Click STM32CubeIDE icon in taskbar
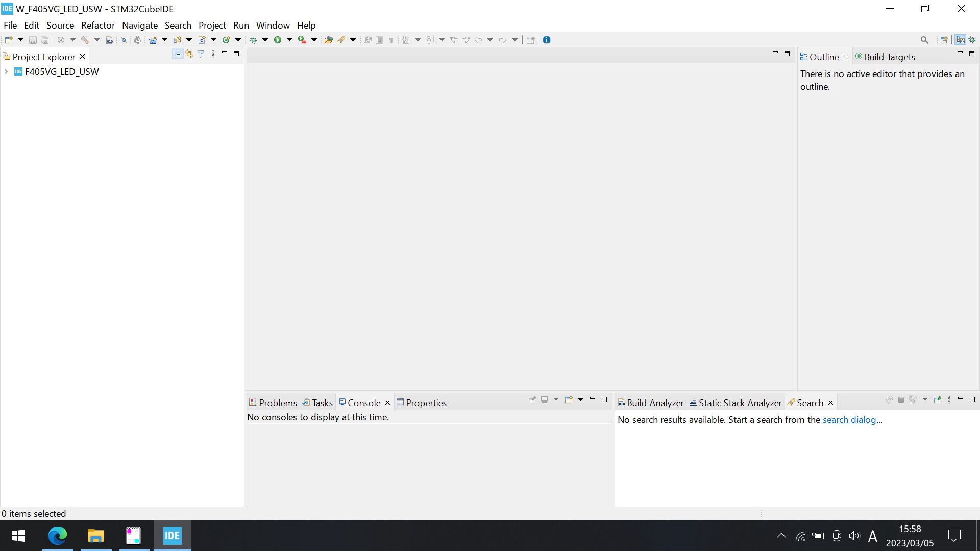This screenshot has width=980, height=551. [x=173, y=536]
